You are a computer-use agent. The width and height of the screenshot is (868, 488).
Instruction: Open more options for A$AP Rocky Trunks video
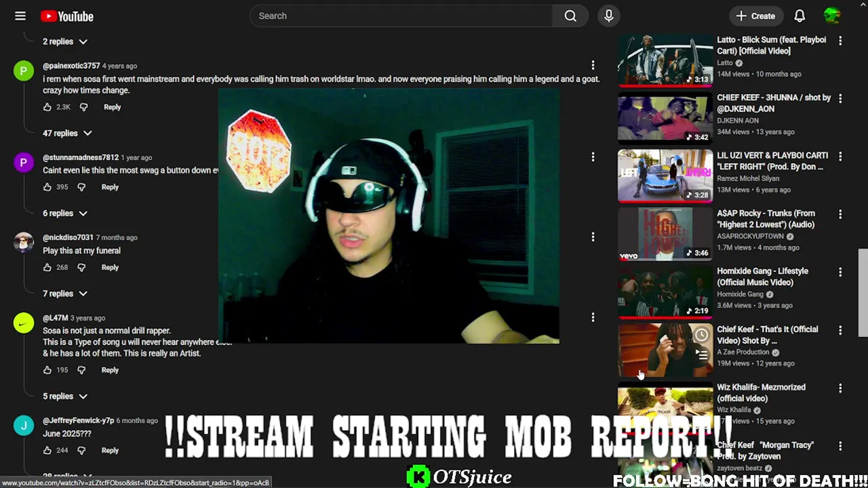tap(840, 214)
